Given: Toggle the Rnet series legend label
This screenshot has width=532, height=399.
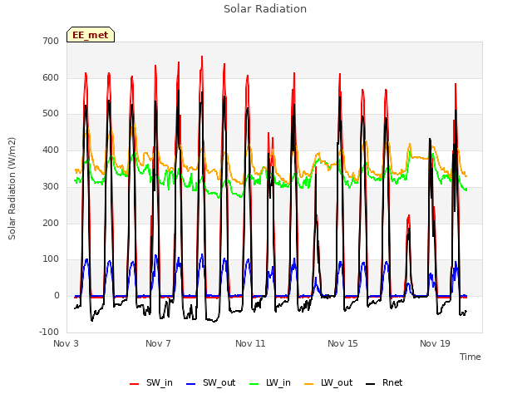Looking at the screenshot, I should (x=392, y=383).
